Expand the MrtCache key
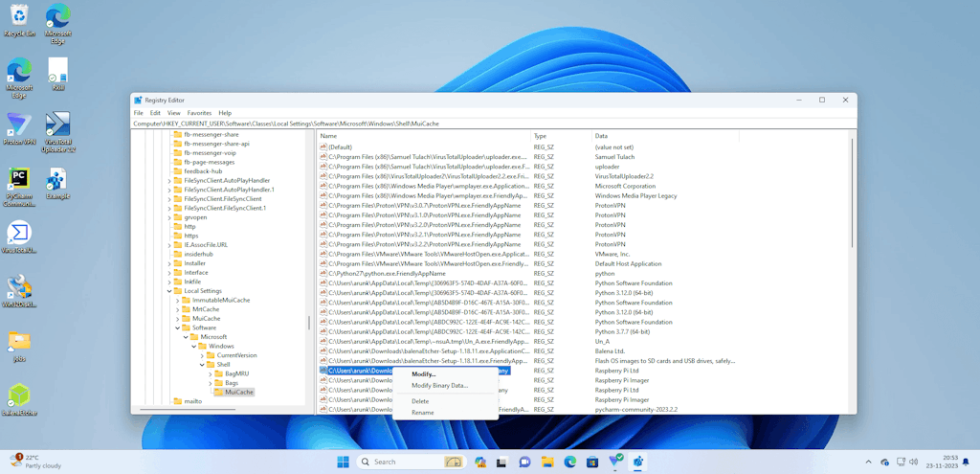This screenshot has height=474, width=980. [177, 309]
